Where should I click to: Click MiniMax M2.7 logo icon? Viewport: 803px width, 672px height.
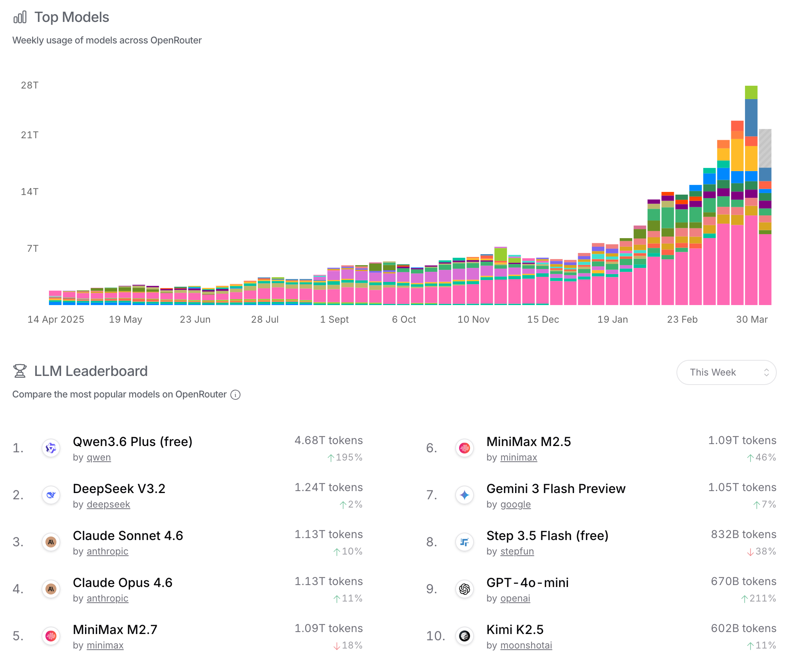click(51, 636)
